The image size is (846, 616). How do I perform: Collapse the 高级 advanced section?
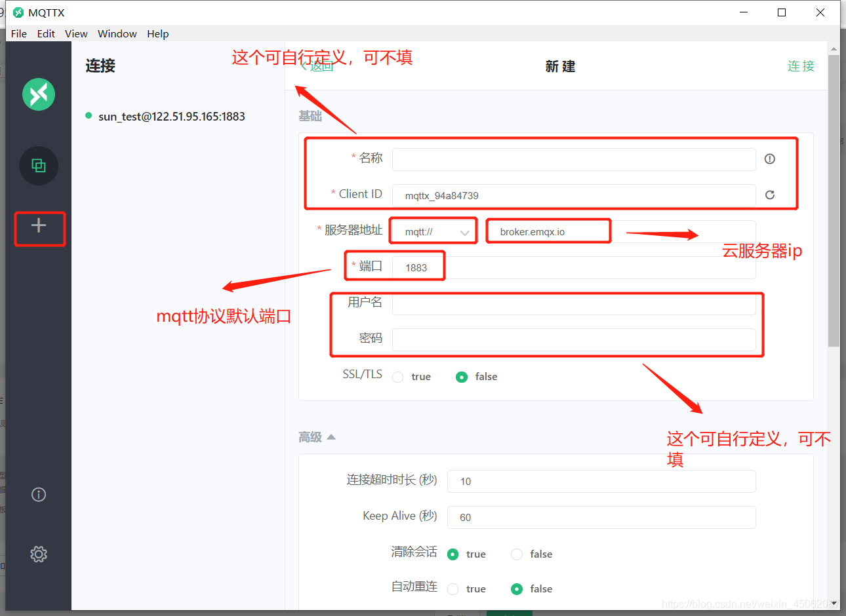(x=317, y=437)
